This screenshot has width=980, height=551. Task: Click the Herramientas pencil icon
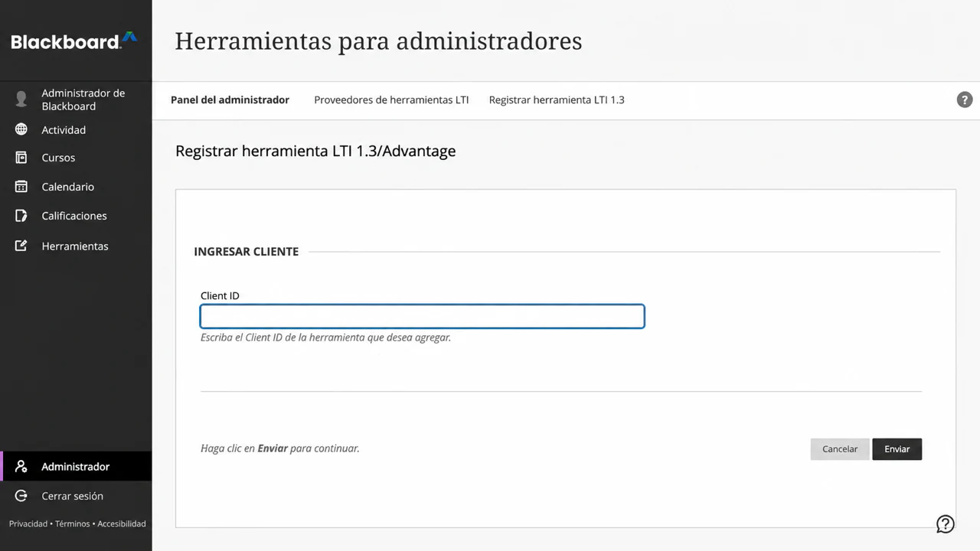pos(21,246)
